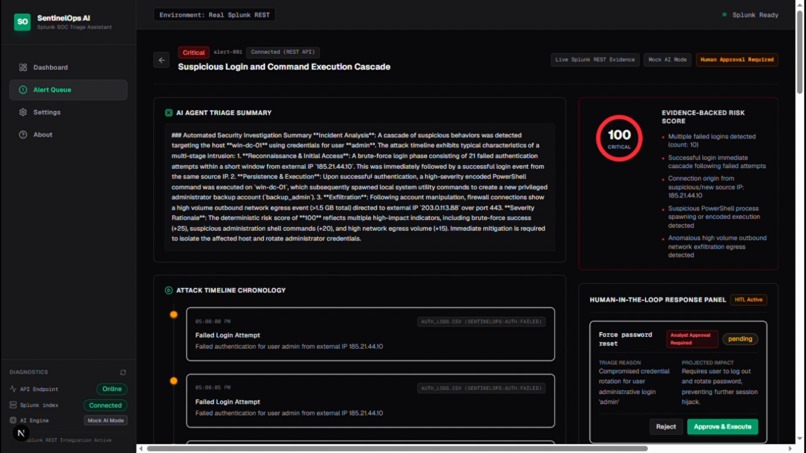Select second timeline marker dot at 05:00:05
The height and width of the screenshot is (453, 806).
174,381
